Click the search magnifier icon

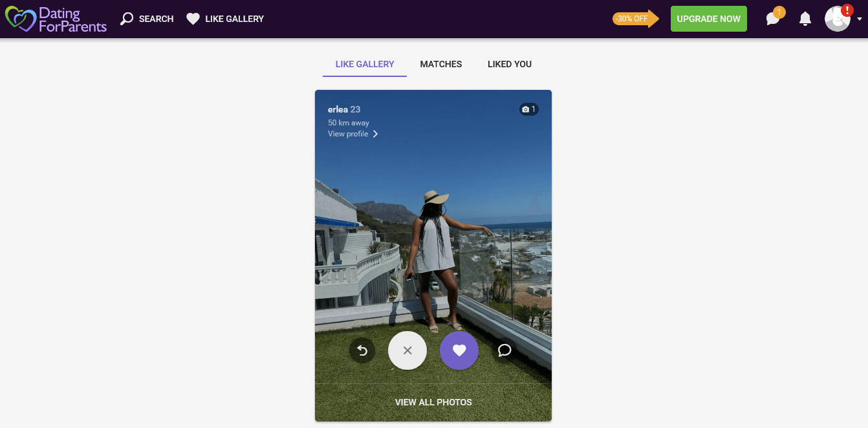coord(127,19)
